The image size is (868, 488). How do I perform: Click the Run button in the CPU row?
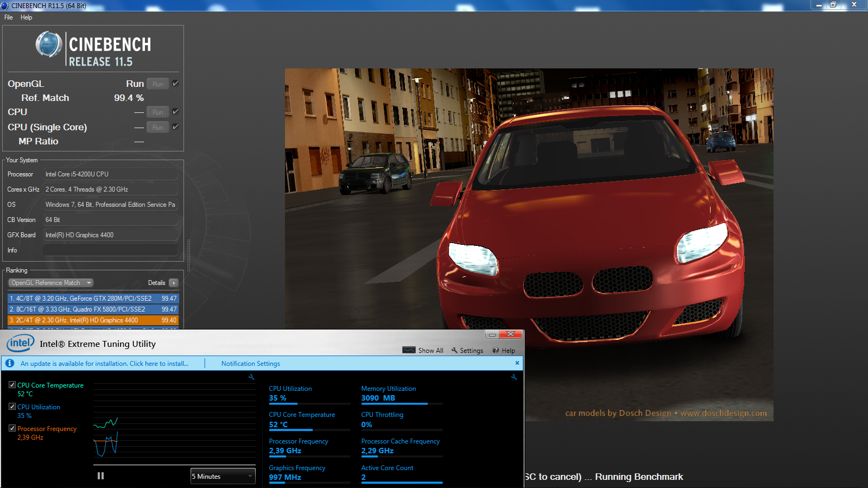point(157,112)
